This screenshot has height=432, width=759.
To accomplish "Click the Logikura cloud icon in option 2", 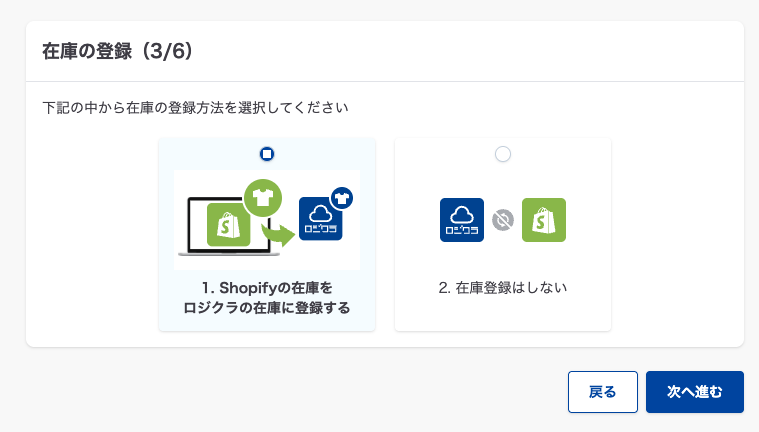I will click(x=462, y=220).
